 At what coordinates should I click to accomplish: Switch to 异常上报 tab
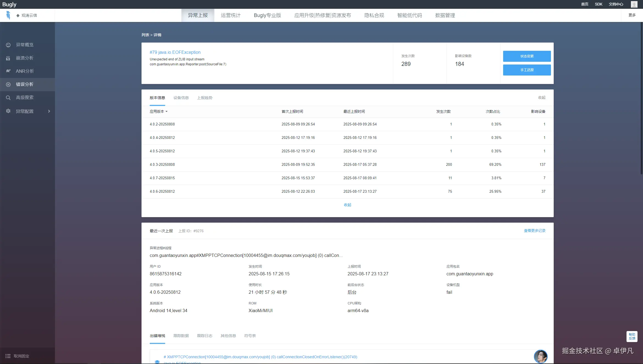pyautogui.click(x=198, y=15)
